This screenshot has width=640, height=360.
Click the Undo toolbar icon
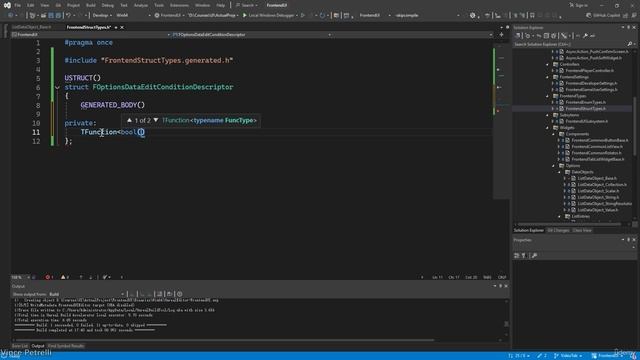click(69, 15)
